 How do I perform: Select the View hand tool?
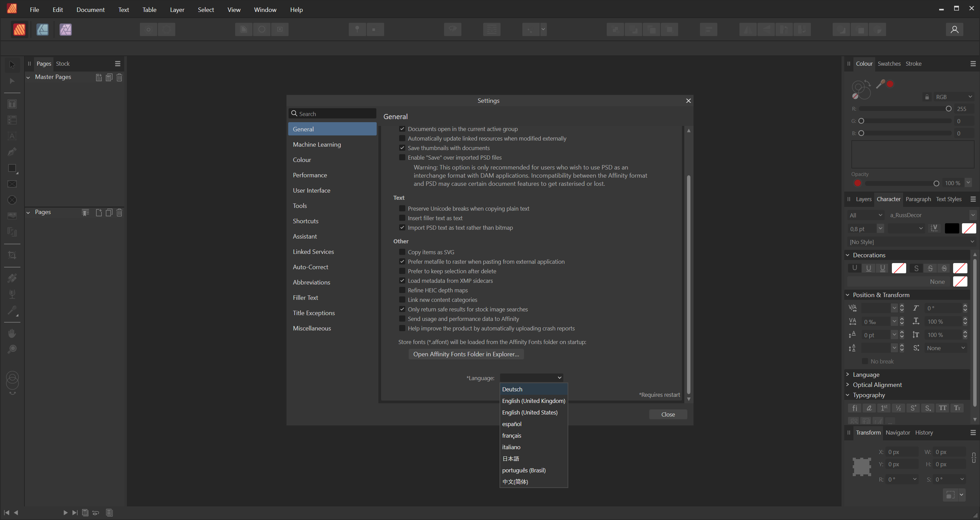click(12, 334)
